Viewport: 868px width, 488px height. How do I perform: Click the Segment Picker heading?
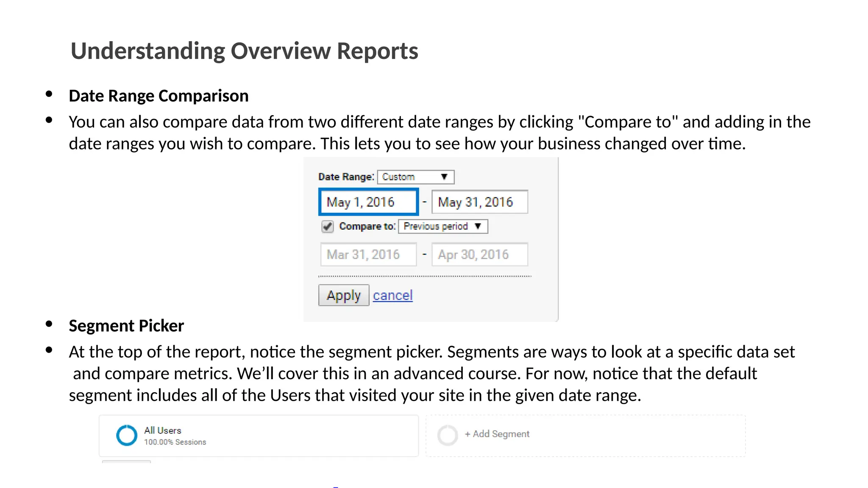click(126, 326)
